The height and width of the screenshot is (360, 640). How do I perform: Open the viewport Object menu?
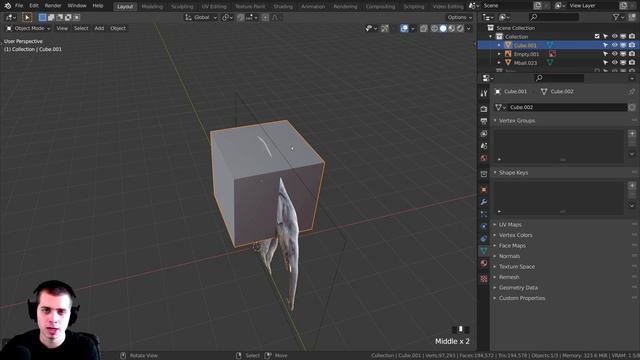tap(118, 28)
